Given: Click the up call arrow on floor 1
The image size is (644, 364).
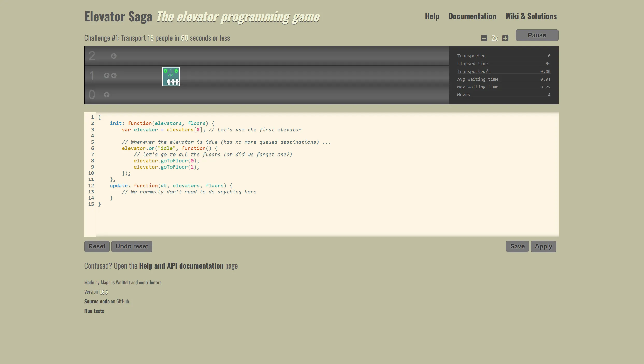Looking at the screenshot, I should coord(106,75).
